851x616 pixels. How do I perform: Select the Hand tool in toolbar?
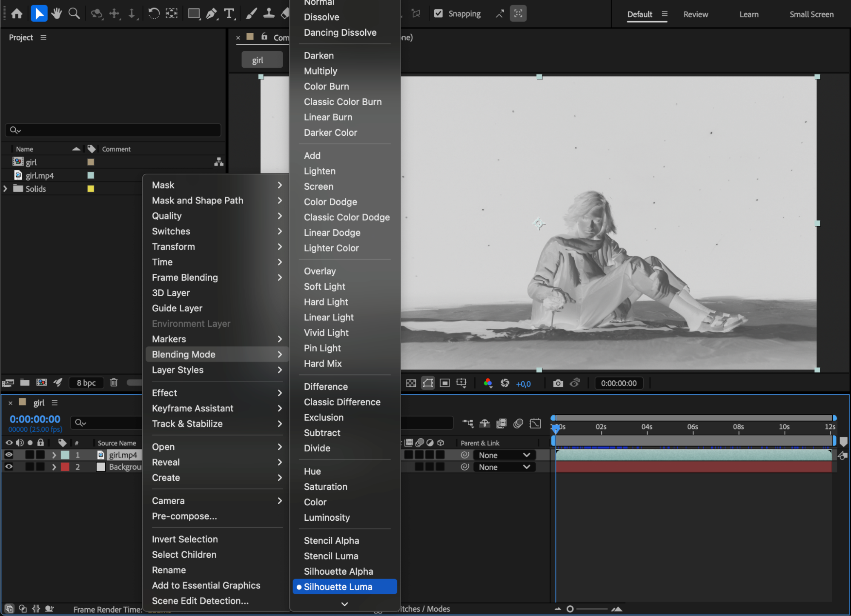click(x=56, y=14)
